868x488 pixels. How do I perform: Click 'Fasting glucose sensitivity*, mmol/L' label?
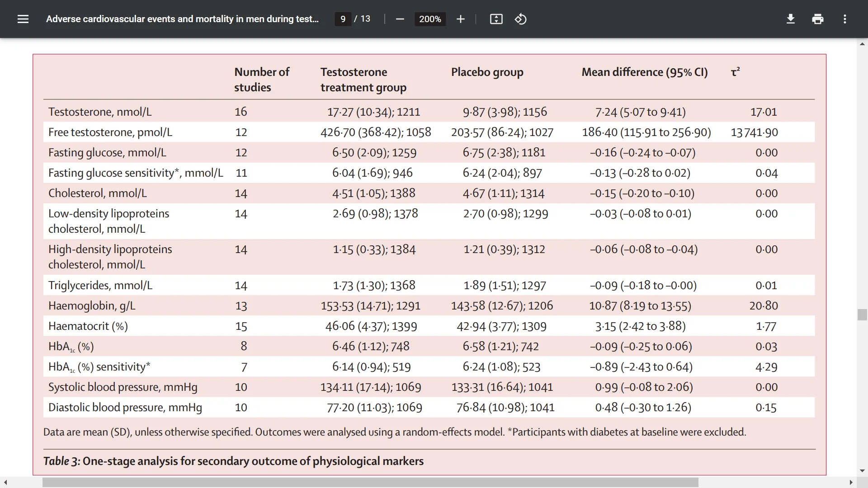(136, 173)
